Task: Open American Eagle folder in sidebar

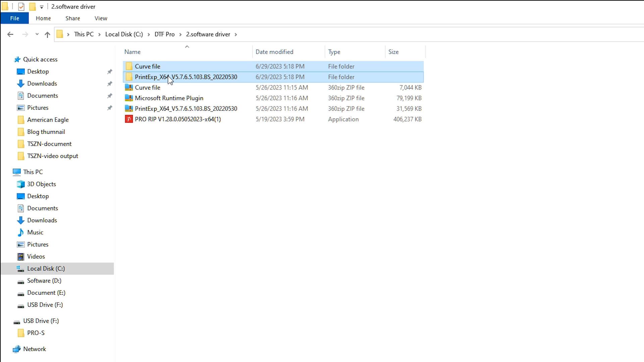Action: click(x=48, y=120)
